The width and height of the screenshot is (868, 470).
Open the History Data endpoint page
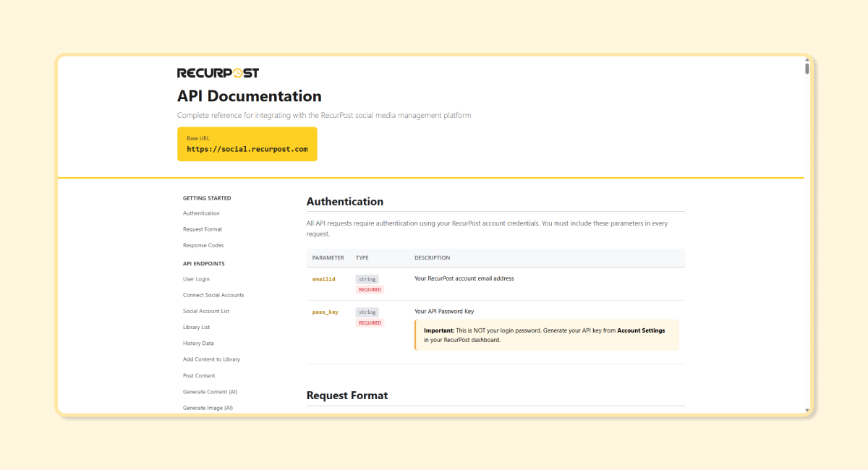[197, 343]
